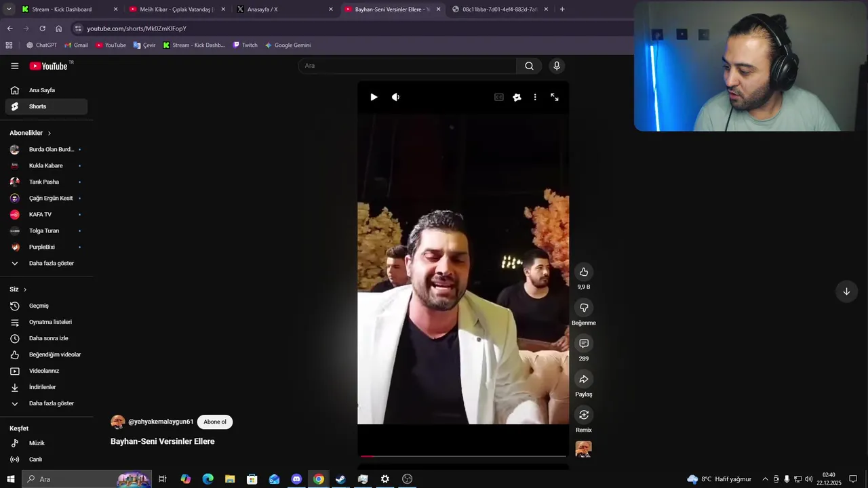
Task: Expand the Short to fullscreen
Action: tap(554, 97)
